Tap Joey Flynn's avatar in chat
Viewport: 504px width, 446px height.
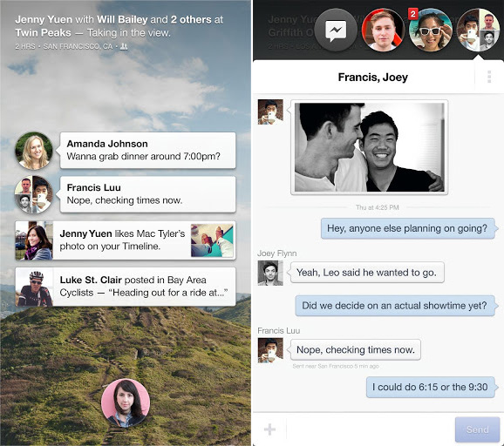[x=270, y=273]
